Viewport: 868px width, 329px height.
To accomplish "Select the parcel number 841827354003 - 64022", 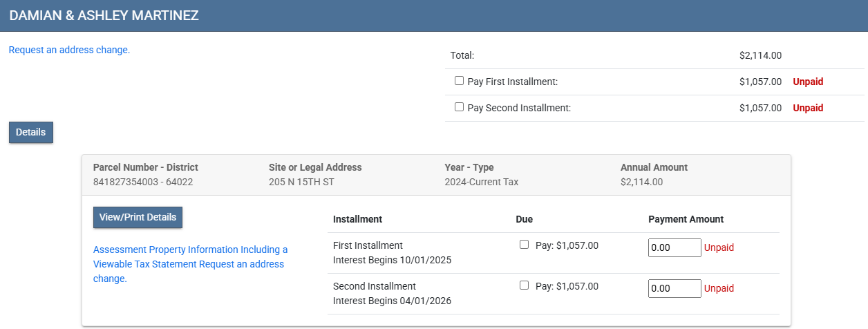I will click(142, 182).
